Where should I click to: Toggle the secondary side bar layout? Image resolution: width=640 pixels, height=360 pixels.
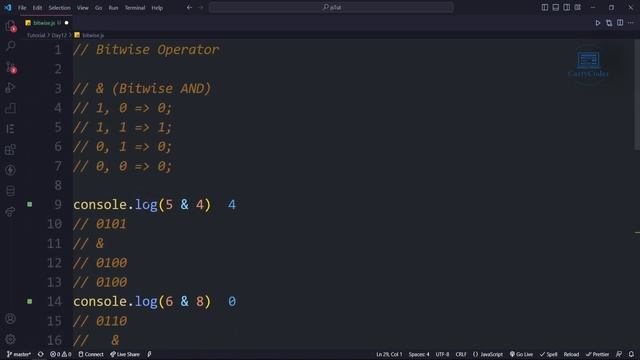pyautogui.click(x=567, y=7)
